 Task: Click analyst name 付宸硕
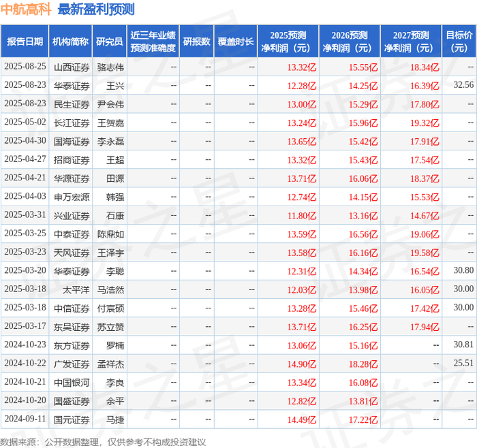[110, 308]
